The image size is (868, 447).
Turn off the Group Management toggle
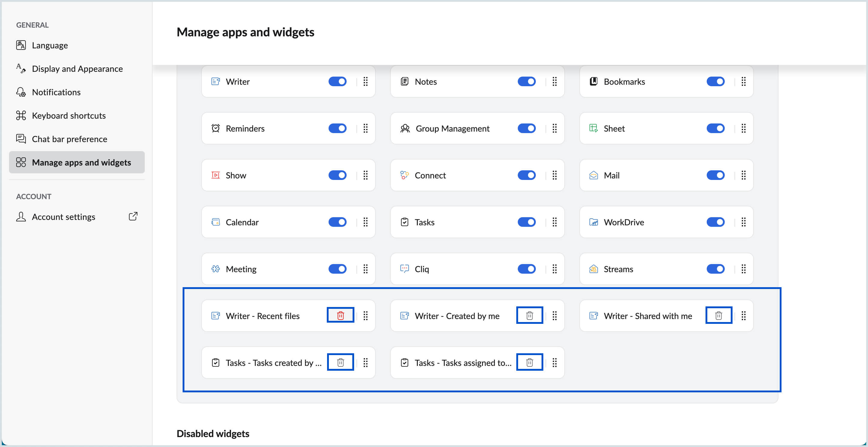526,129
